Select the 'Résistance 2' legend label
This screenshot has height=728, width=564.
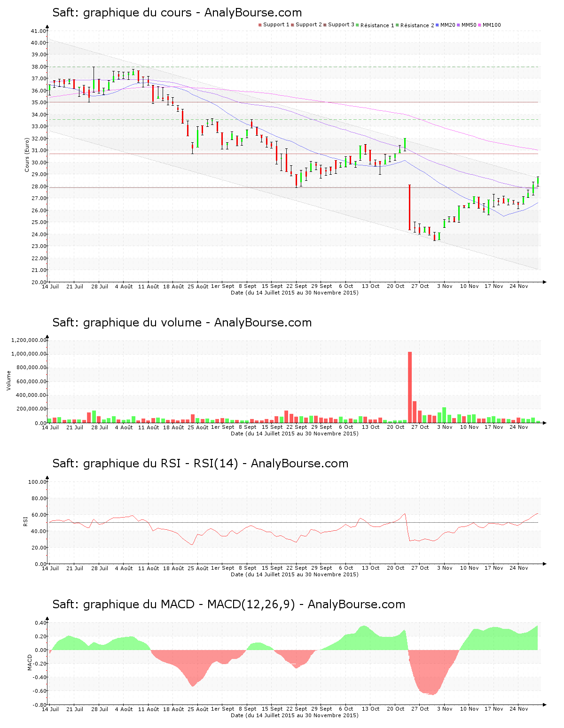pyautogui.click(x=417, y=25)
